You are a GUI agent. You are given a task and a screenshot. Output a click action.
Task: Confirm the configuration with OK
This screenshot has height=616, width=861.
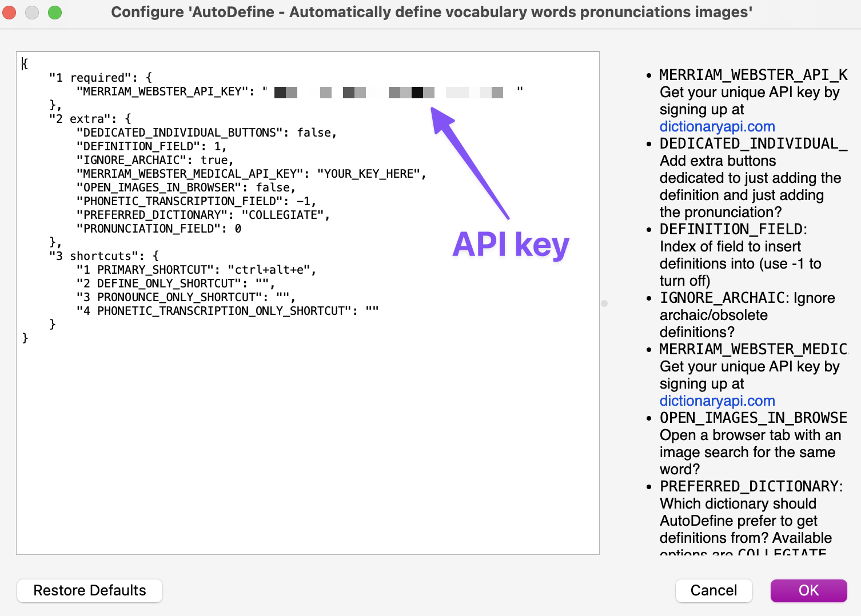808,590
